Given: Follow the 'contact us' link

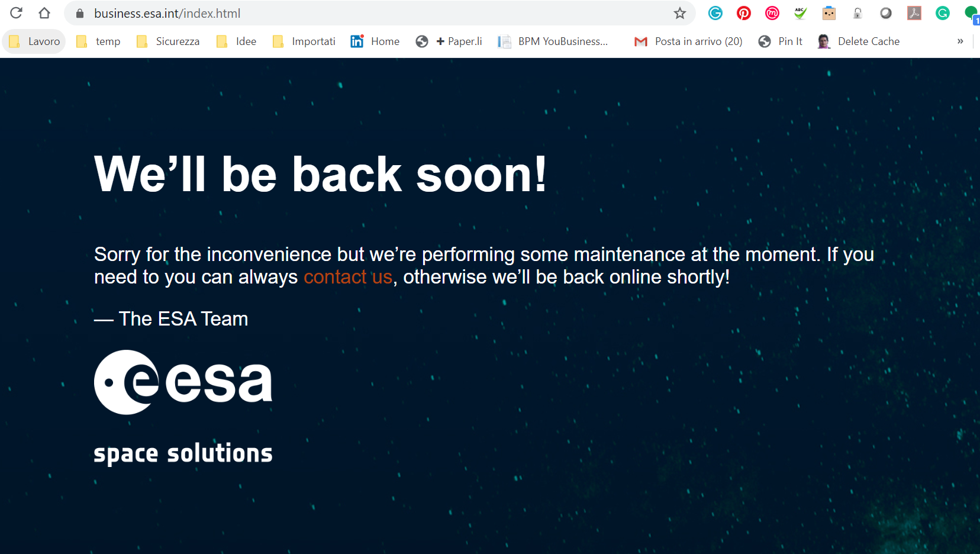Looking at the screenshot, I should (x=347, y=277).
